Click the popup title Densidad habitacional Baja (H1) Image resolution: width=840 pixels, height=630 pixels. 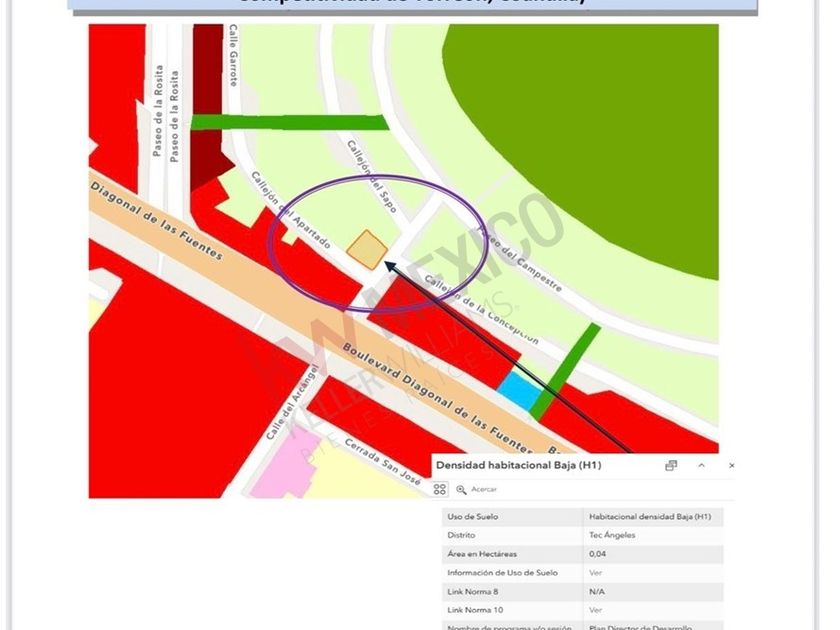(519, 465)
